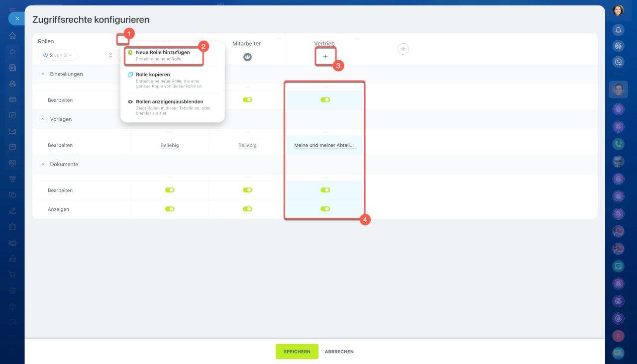The width and height of the screenshot is (637, 364).
Task: Toggle Dokumente Anzeigen in first role column
Action: click(170, 209)
